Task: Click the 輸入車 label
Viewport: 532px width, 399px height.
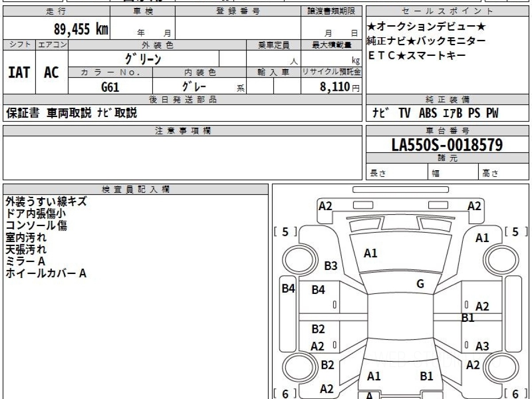Action: point(274,72)
